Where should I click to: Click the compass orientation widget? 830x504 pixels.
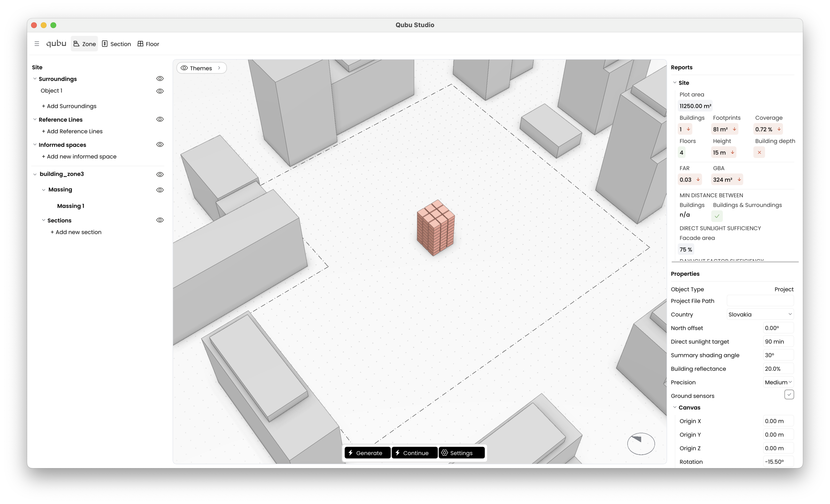[641, 444]
